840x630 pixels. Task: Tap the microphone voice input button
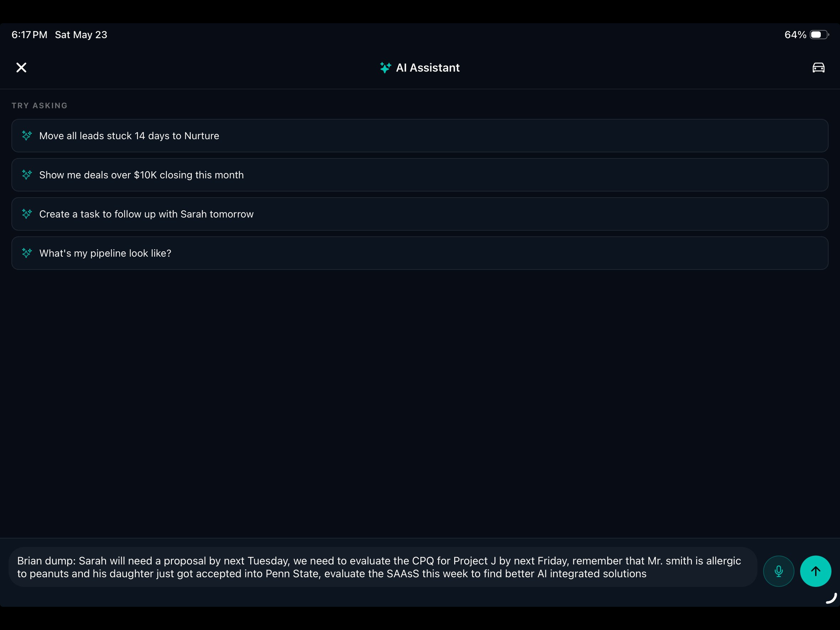pos(778,571)
